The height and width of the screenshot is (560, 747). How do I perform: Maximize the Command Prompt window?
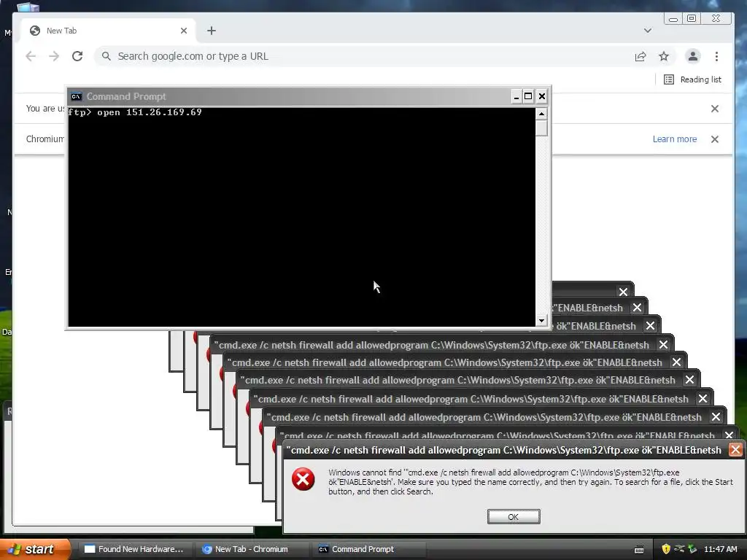click(x=528, y=97)
